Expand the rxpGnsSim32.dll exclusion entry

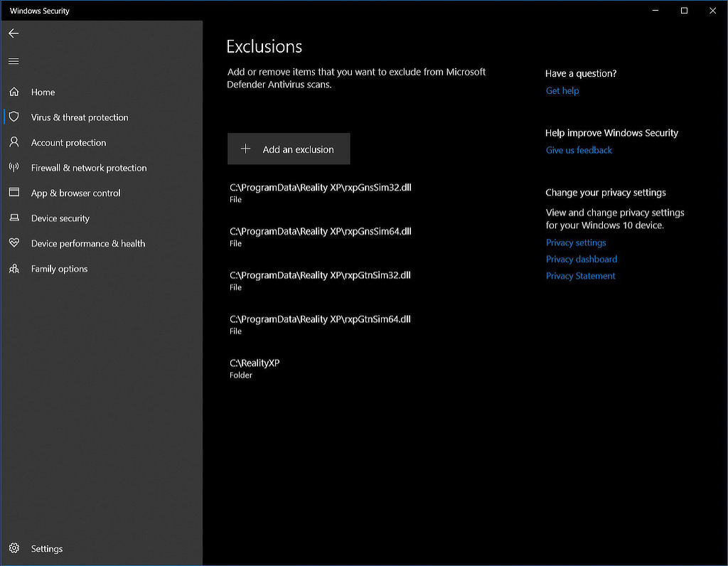(x=321, y=193)
